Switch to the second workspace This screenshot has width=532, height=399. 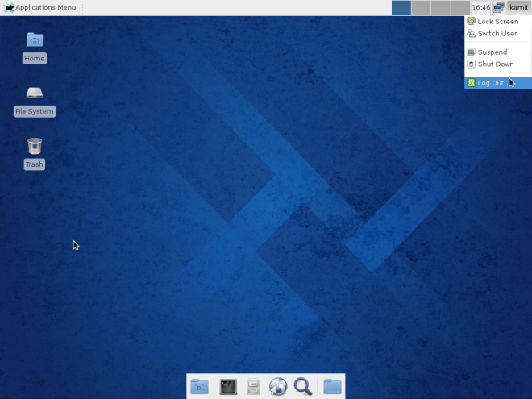coord(421,7)
